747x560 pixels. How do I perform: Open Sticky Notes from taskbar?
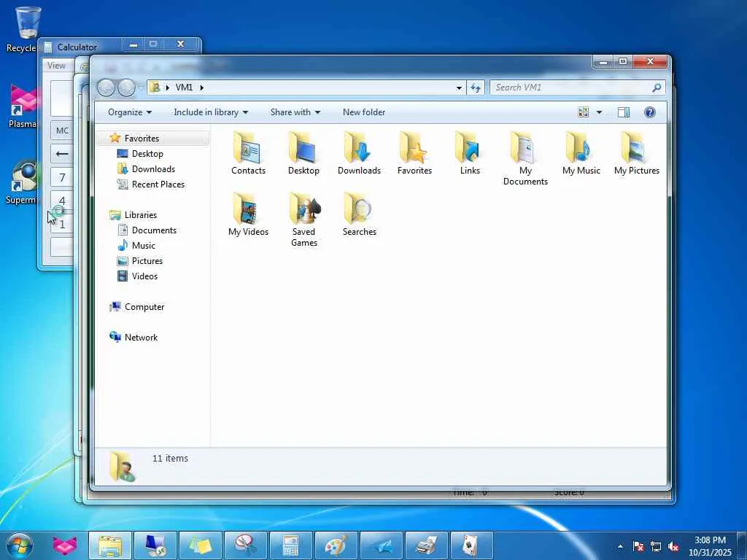(201, 545)
